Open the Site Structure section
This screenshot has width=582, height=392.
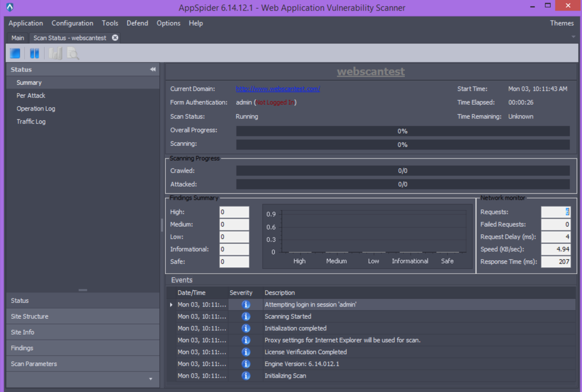tap(83, 316)
